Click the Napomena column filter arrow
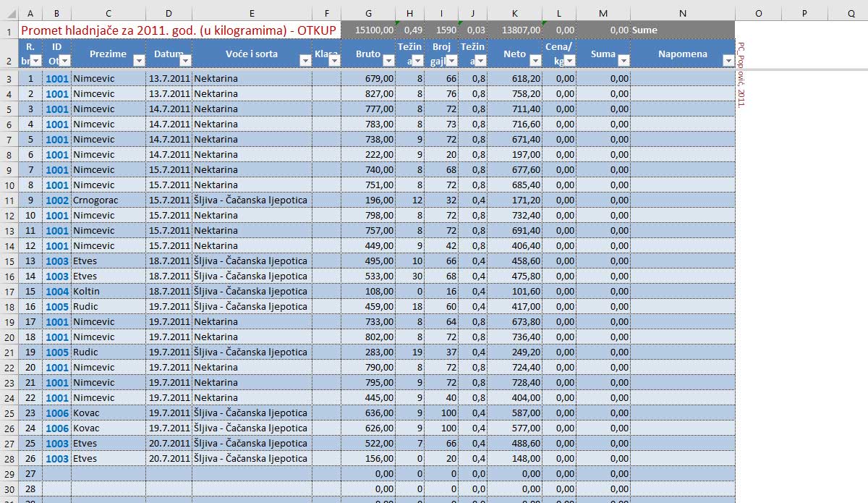Screen dimensions: 868x503 tap(728, 61)
